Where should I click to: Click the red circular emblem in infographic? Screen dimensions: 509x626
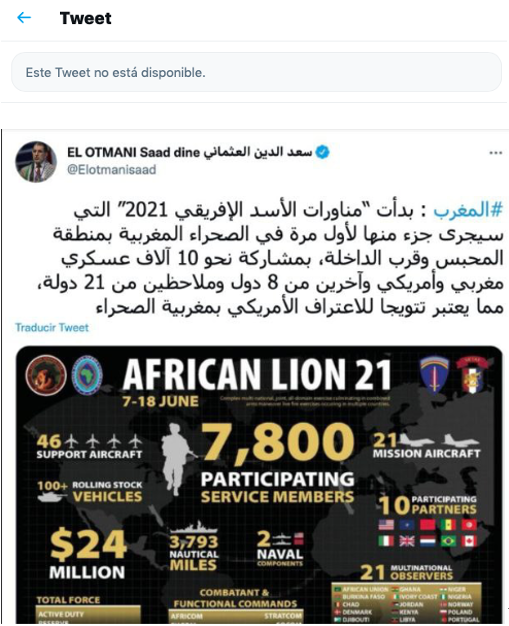[46, 375]
